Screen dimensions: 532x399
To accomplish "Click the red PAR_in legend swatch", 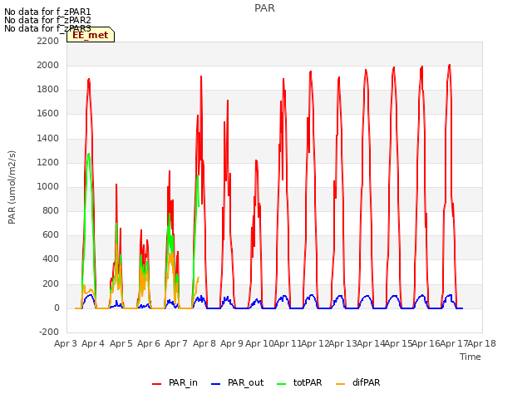I will pos(157,384).
